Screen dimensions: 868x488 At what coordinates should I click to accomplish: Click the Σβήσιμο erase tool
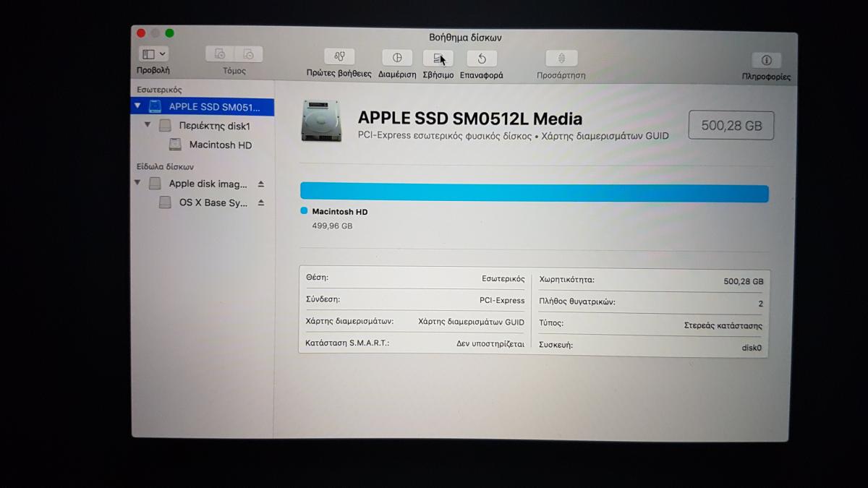tap(438, 58)
